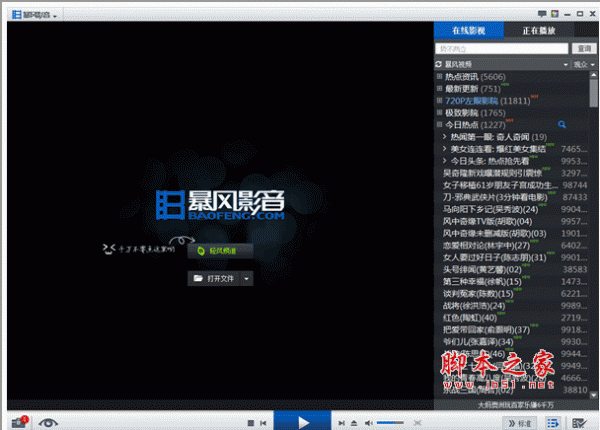This screenshot has width=600, height=430.
Task: Expand the 热点资讯 (5606) category
Action: coord(439,77)
